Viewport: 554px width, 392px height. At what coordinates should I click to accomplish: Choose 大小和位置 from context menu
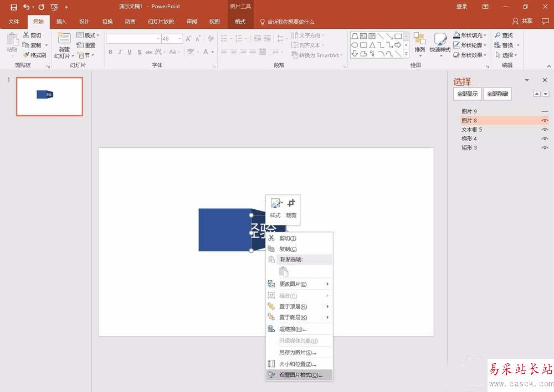299,364
